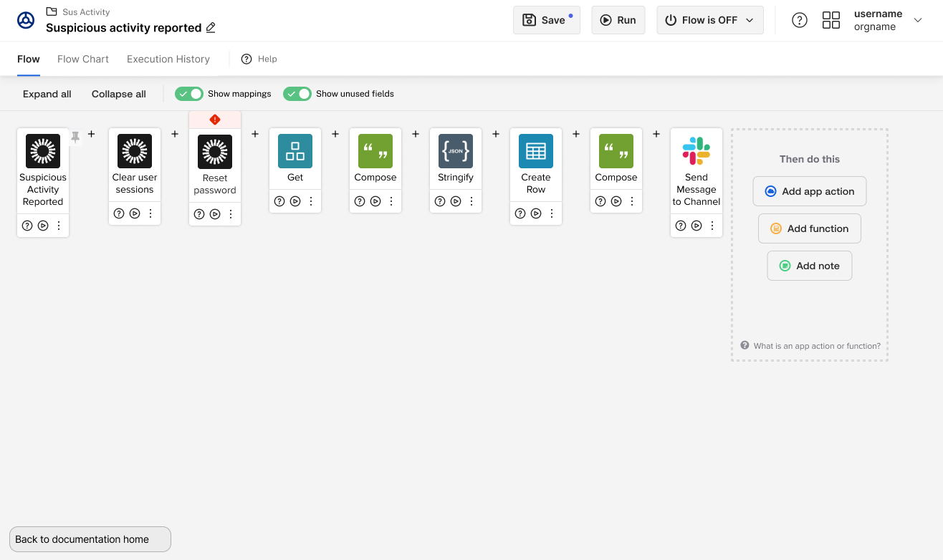
Task: Expand the username account menu chevron
Action: click(x=918, y=20)
